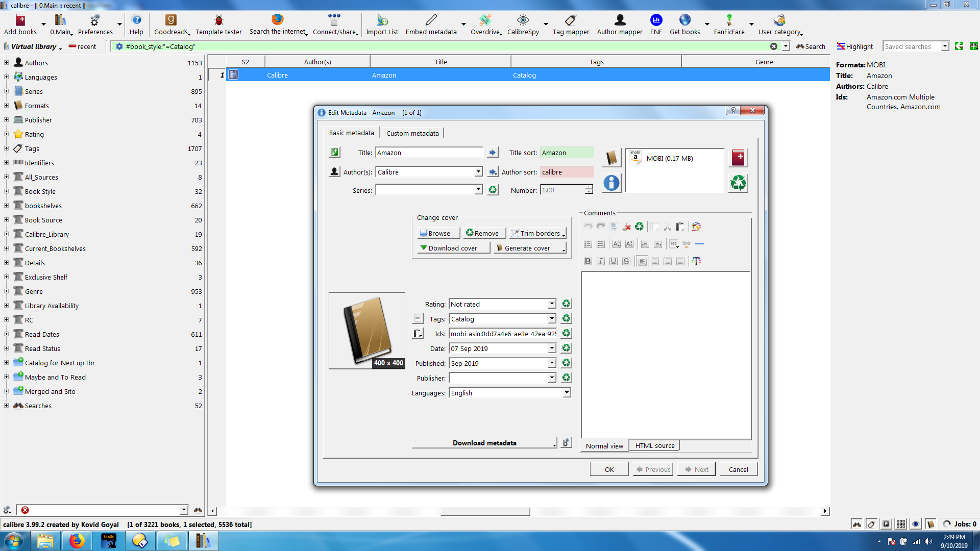
Task: Open the Tag mapper tool
Action: [571, 24]
